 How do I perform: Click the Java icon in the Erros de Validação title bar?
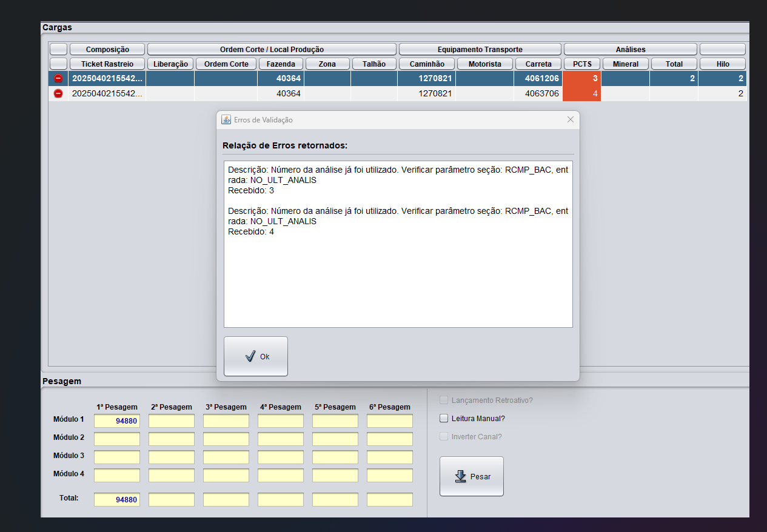(x=226, y=119)
